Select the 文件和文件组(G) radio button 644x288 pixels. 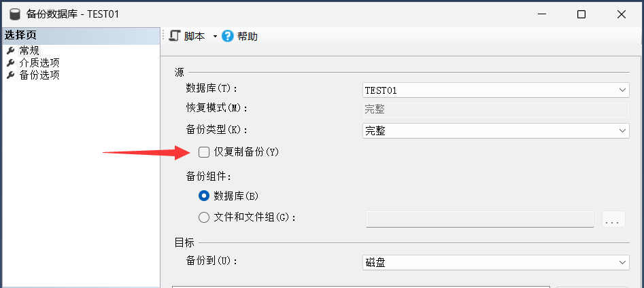click(x=204, y=217)
